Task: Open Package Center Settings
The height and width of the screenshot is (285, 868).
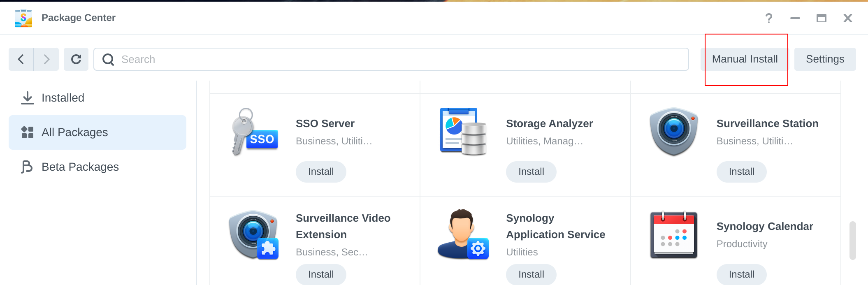Action: pyautogui.click(x=825, y=59)
